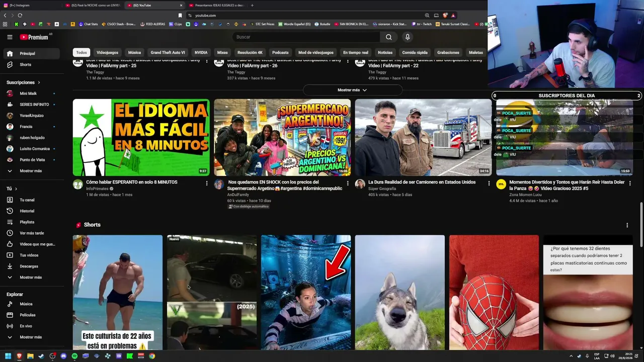Open the wolf dog Short
Image resolution: width=644 pixels, height=362 pixels.
point(400,293)
